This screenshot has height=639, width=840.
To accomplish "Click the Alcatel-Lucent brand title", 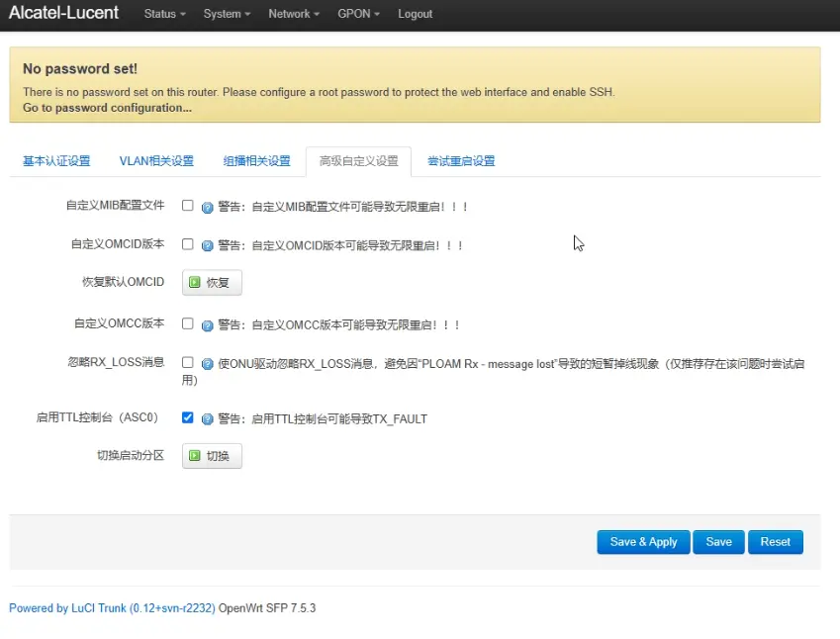I will (63, 13).
